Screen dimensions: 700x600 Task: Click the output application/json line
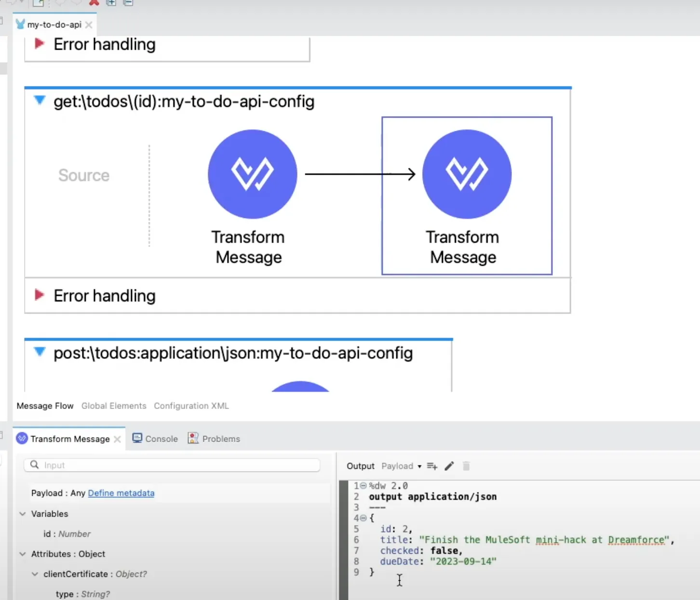[432, 496]
